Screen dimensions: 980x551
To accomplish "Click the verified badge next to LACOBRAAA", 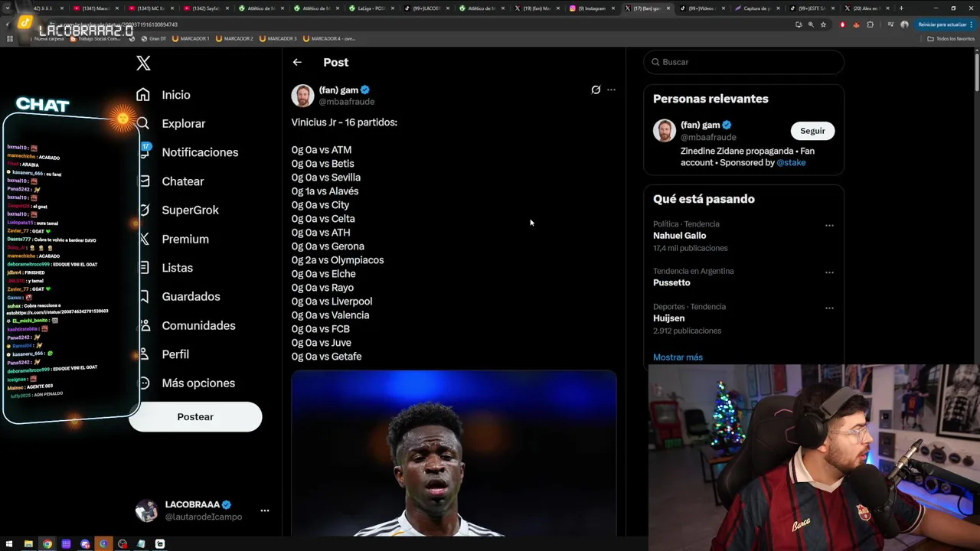I will pos(227,505).
